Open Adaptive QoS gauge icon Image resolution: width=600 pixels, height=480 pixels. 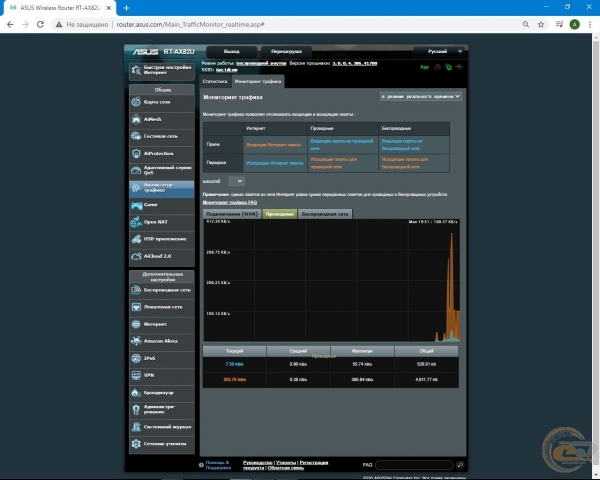coord(136,170)
